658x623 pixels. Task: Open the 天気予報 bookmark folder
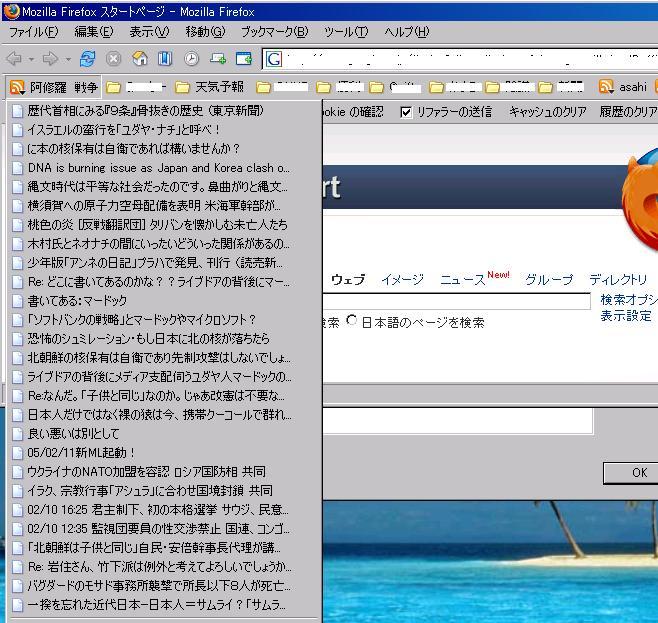click(x=209, y=87)
